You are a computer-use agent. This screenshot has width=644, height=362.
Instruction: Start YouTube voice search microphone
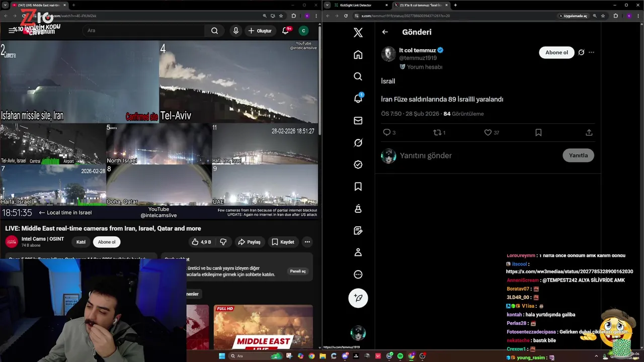[235, 31]
